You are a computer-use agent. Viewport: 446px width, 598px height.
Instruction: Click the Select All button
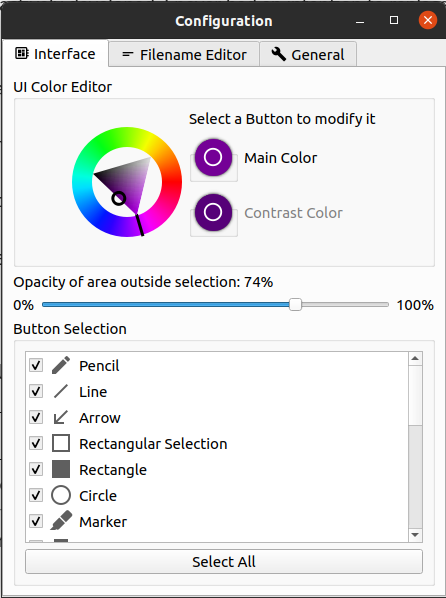point(224,561)
